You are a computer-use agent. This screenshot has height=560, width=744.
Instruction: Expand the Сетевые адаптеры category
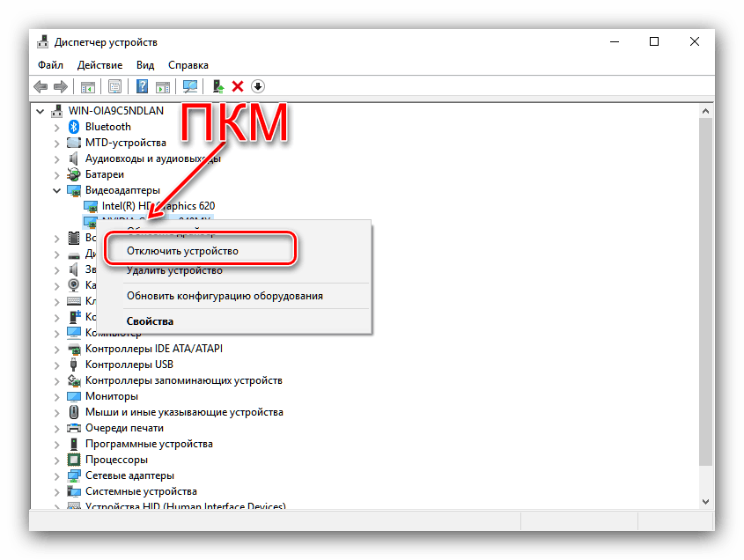tap(57, 476)
